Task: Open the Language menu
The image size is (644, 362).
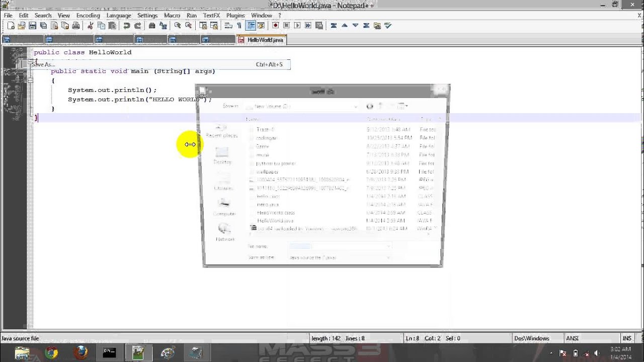Action: click(x=119, y=16)
